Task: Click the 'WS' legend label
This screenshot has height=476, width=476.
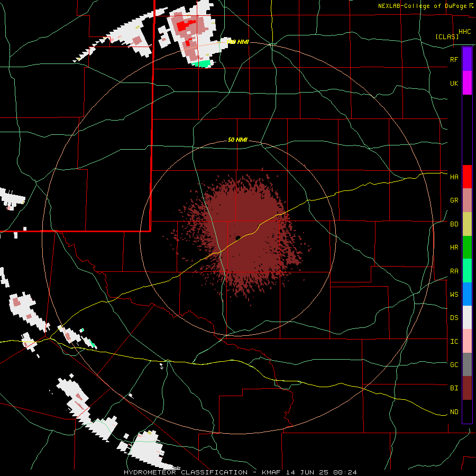Action: tap(454, 295)
